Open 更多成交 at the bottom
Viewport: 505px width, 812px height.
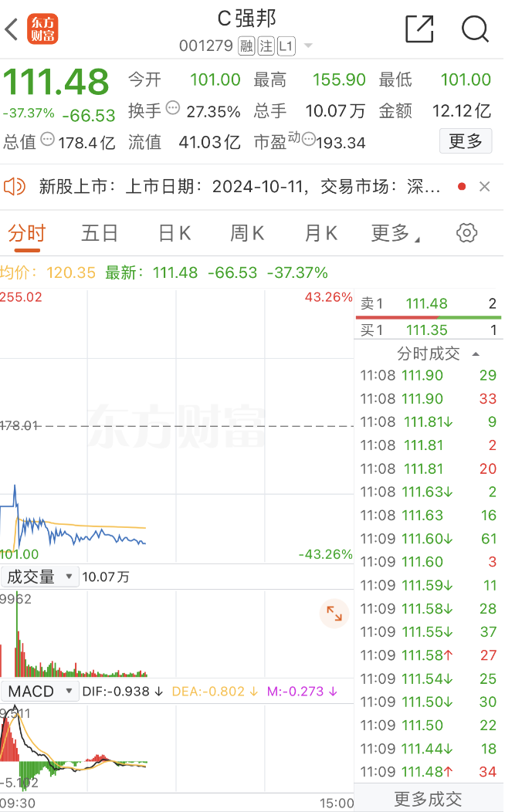428,799
